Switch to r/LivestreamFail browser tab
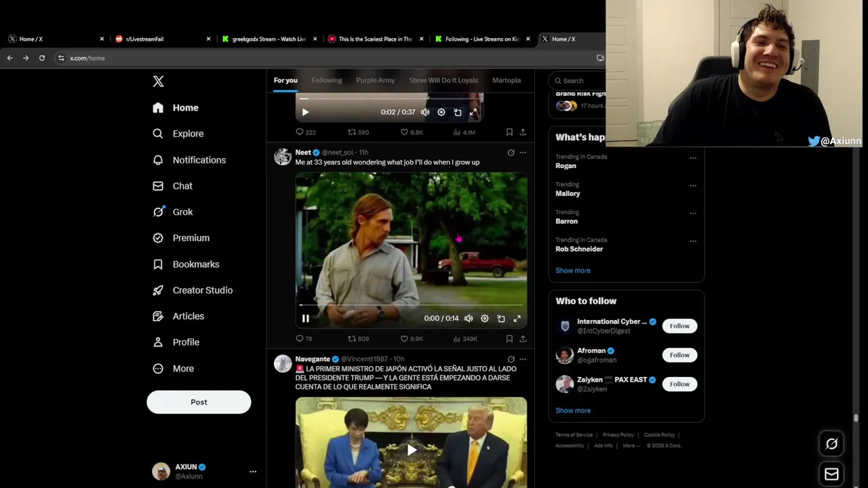 point(161,39)
